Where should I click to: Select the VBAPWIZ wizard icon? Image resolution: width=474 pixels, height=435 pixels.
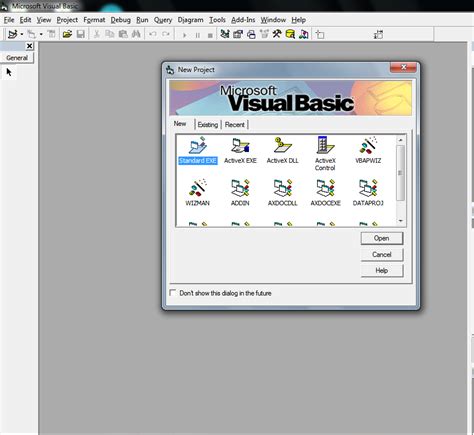click(368, 151)
